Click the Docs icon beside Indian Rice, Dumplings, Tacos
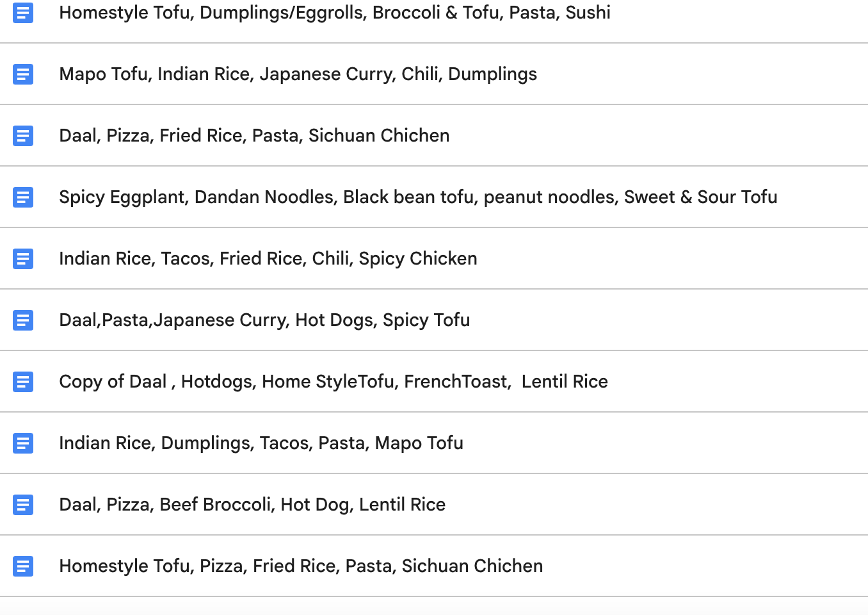868x615 pixels. (x=23, y=443)
